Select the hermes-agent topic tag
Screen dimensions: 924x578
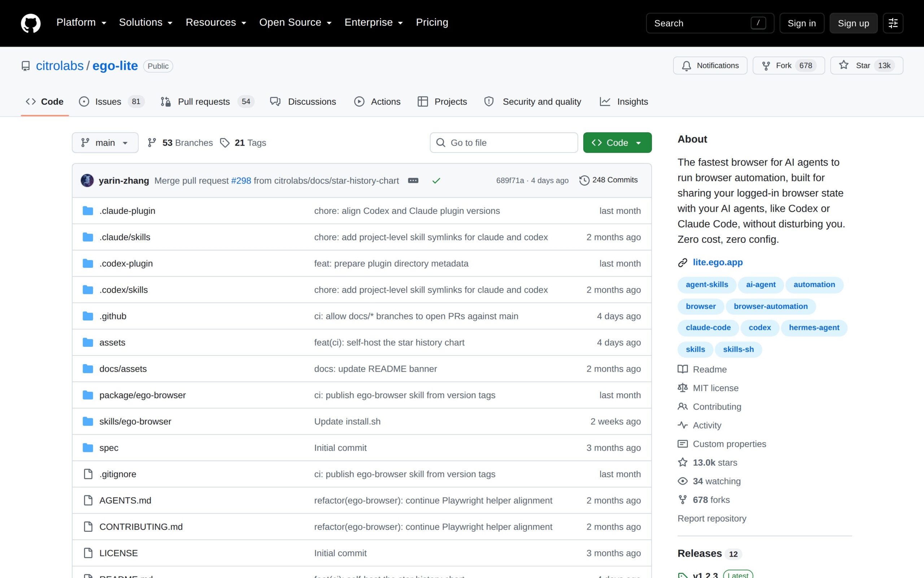click(x=814, y=328)
